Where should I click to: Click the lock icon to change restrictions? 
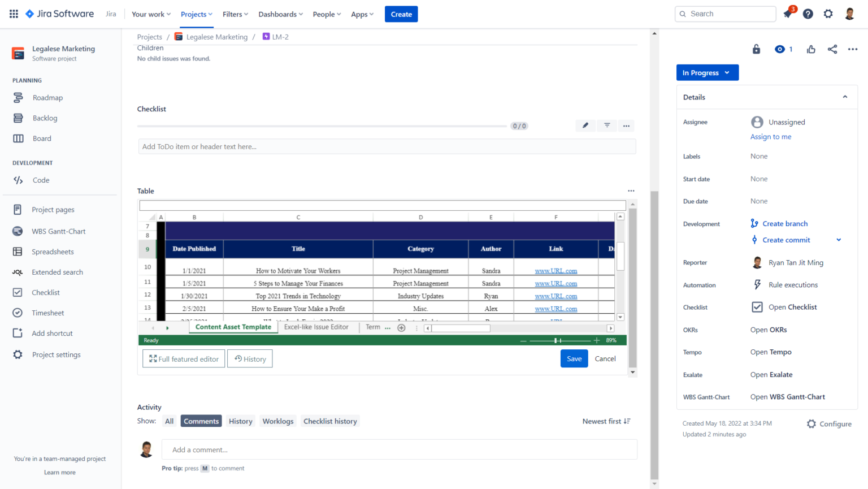tap(756, 49)
